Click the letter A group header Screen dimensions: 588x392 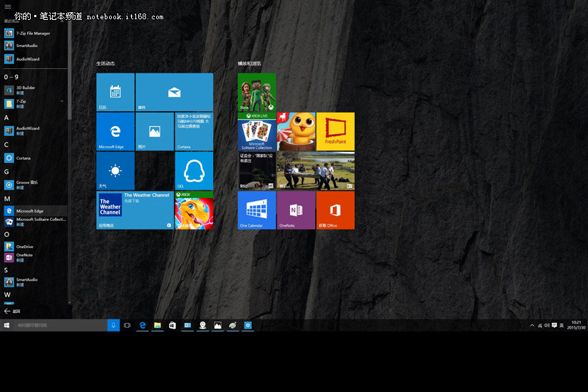pos(6,118)
